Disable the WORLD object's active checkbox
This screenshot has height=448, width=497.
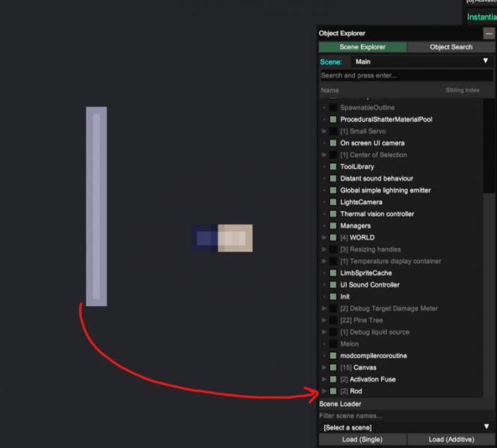(333, 237)
